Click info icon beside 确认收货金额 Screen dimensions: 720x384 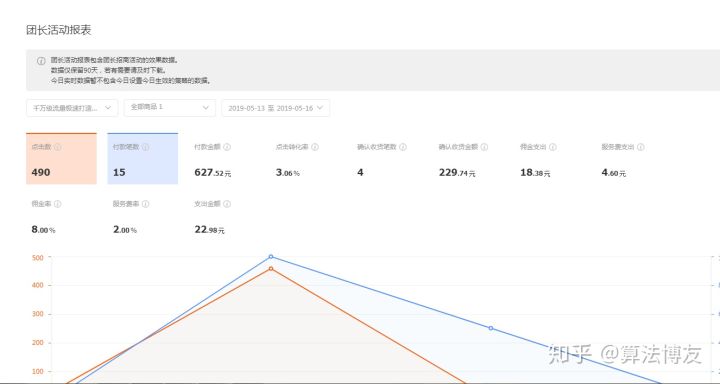coord(484,147)
